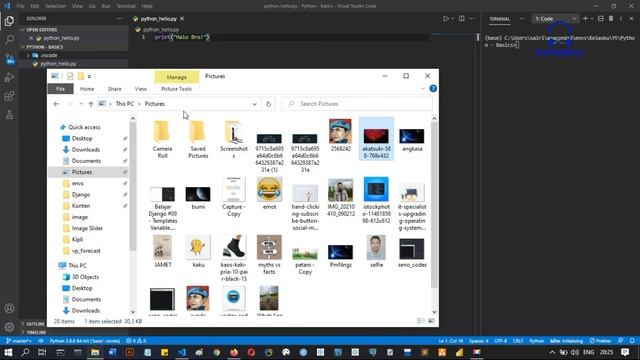Open 3D Objects under This PC
This screenshot has height=360, width=640.
pyautogui.click(x=86, y=277)
